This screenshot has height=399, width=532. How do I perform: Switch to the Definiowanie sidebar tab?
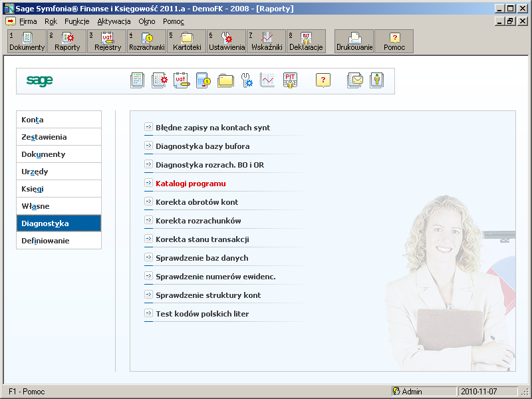(59, 241)
